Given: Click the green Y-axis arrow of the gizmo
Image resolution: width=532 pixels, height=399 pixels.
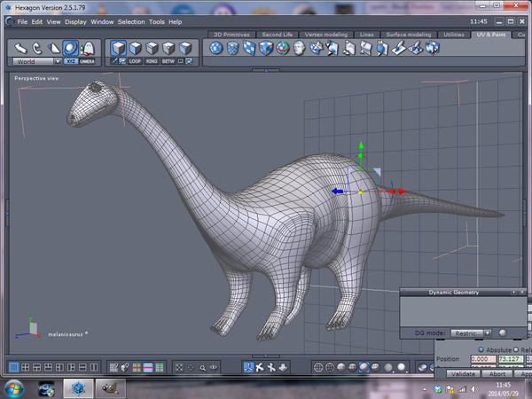Looking at the screenshot, I should pos(360,147).
